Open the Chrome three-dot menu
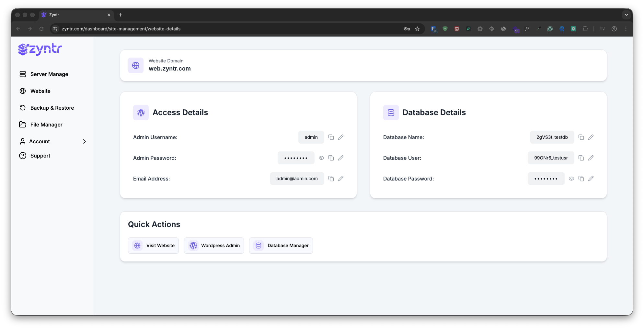Screen dimensions: 644x329 click(x=626, y=29)
